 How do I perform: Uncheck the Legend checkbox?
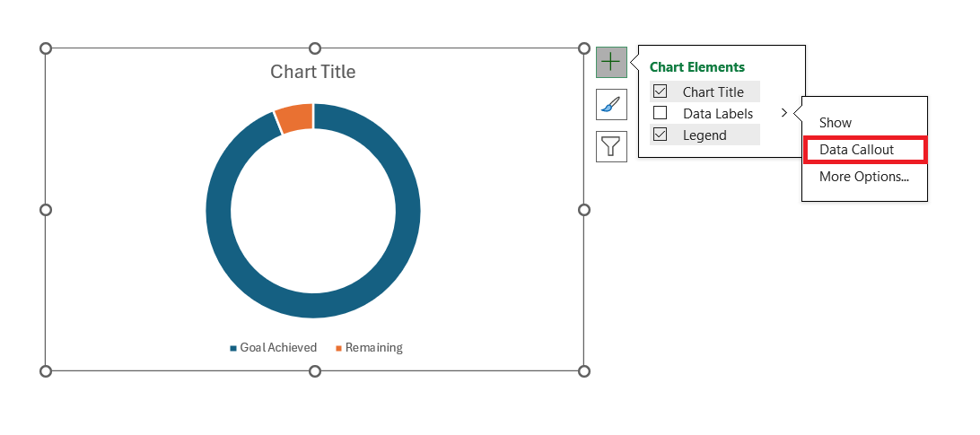pyautogui.click(x=660, y=135)
